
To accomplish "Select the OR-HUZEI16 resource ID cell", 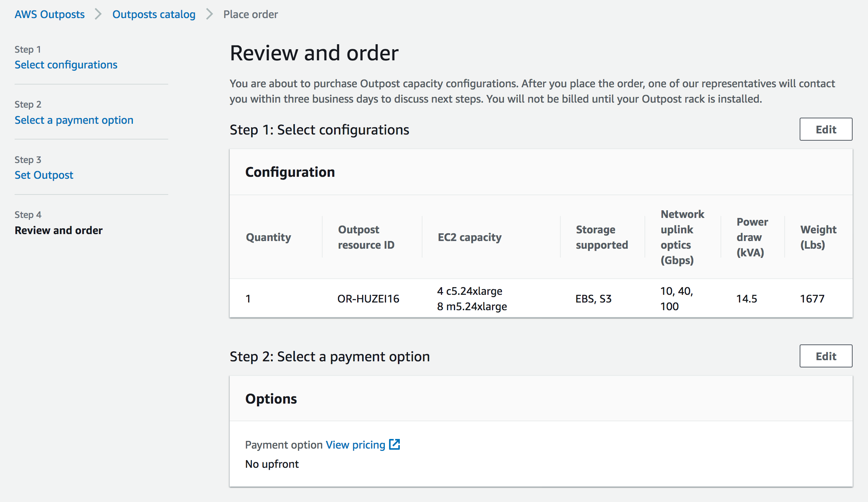I will pos(368,299).
